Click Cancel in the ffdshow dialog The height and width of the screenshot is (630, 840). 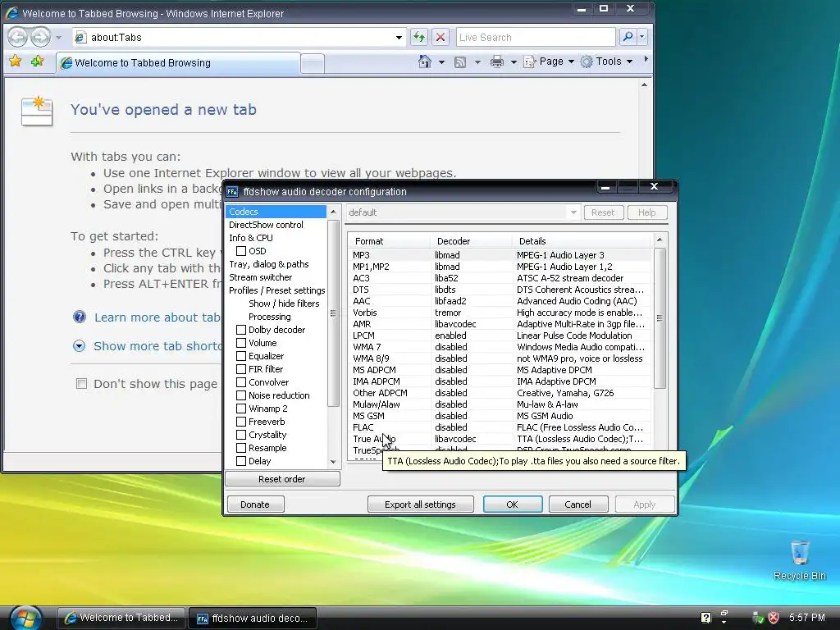coord(578,504)
